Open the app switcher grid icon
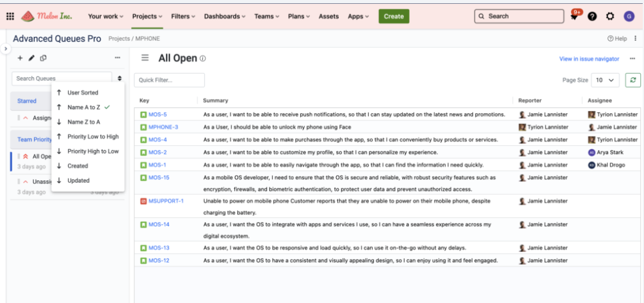The height and width of the screenshot is (303, 644). (10, 16)
